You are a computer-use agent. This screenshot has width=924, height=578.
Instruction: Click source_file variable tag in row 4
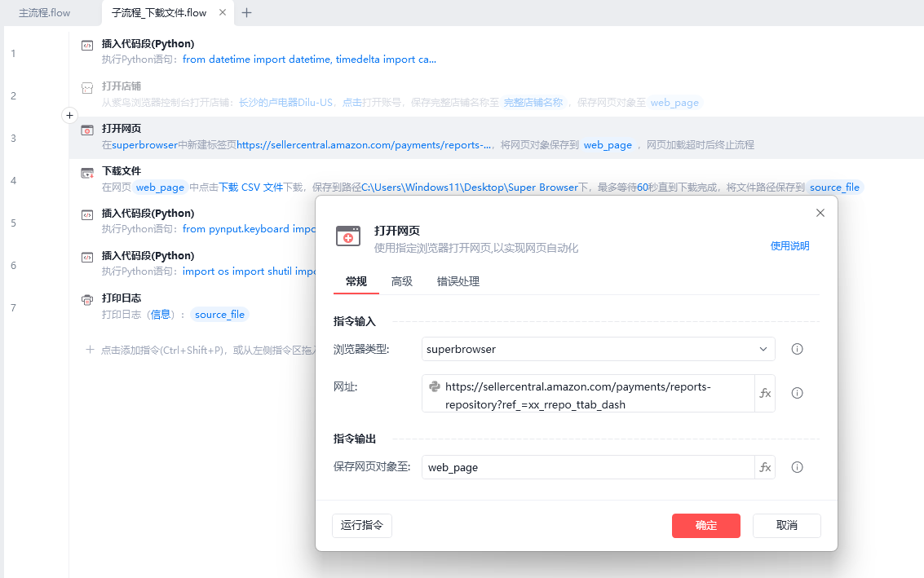[x=834, y=188]
